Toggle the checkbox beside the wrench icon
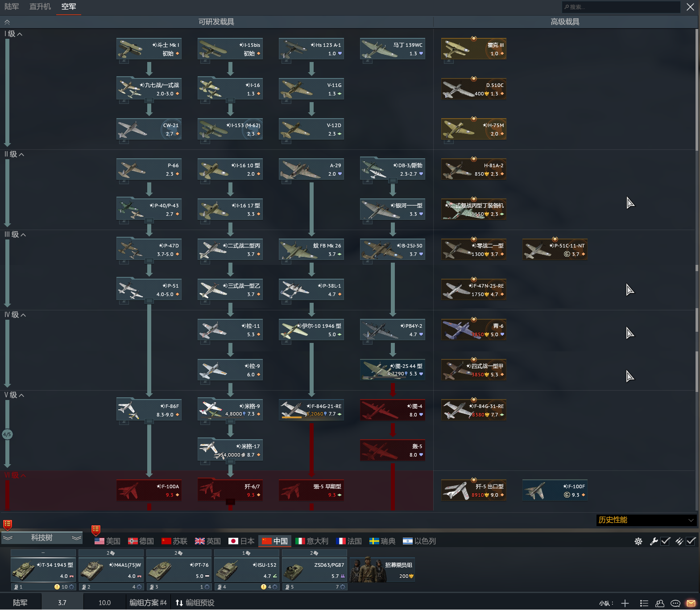The image size is (700, 610). 666,541
